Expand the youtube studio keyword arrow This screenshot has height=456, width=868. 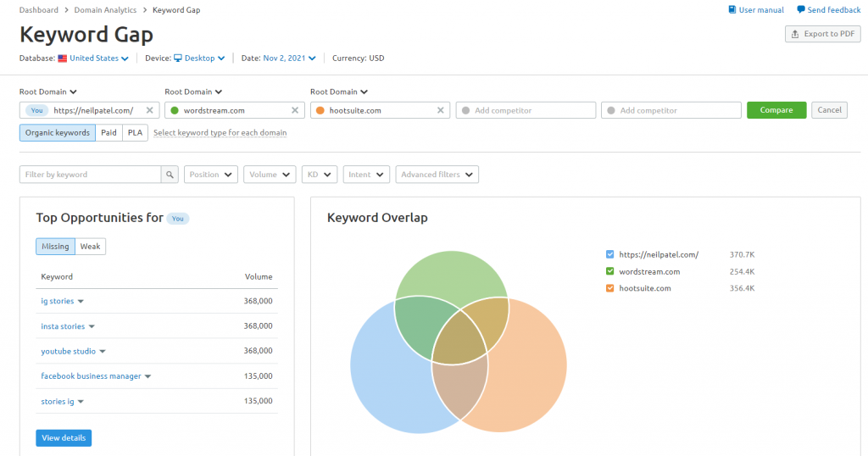(103, 352)
